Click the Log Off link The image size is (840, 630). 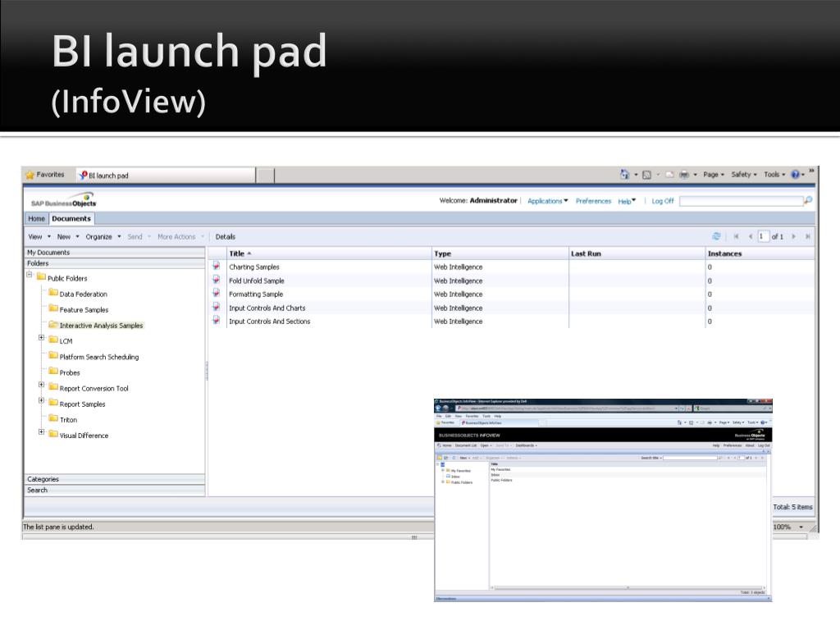pos(663,201)
